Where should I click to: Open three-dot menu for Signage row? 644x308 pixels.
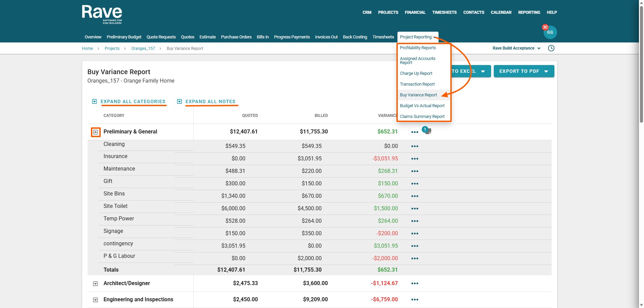(x=415, y=234)
